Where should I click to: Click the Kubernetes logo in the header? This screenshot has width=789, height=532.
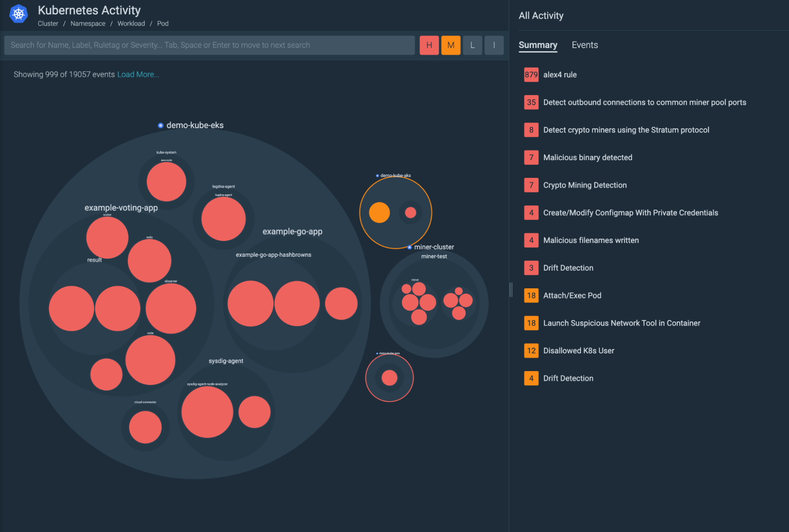[18, 13]
